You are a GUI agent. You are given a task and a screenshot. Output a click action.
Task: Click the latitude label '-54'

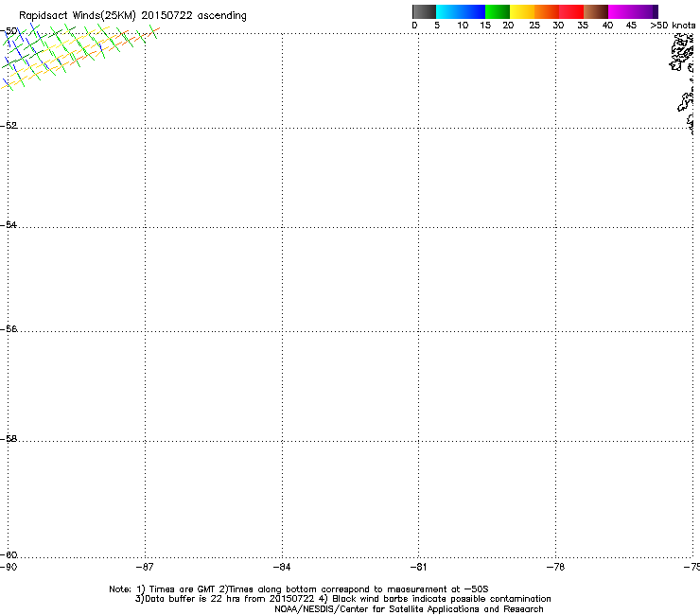click(x=9, y=224)
